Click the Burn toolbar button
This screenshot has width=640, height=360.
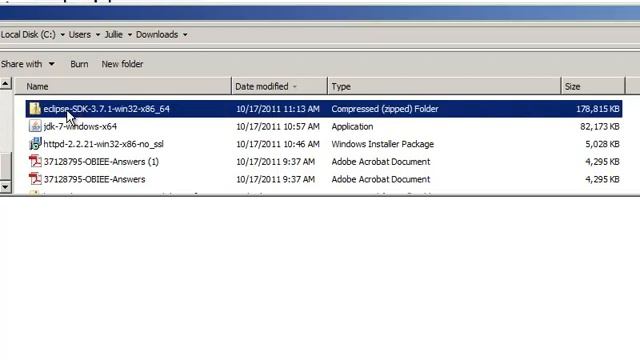pyautogui.click(x=79, y=64)
